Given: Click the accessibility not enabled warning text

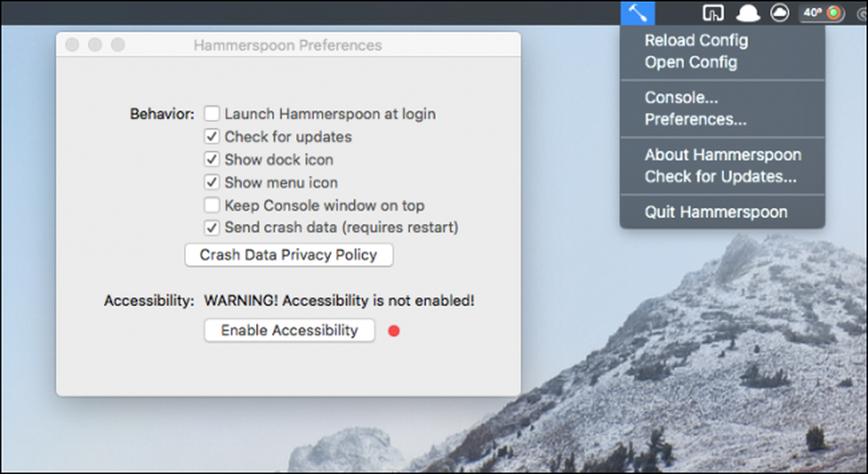Looking at the screenshot, I should point(339,300).
